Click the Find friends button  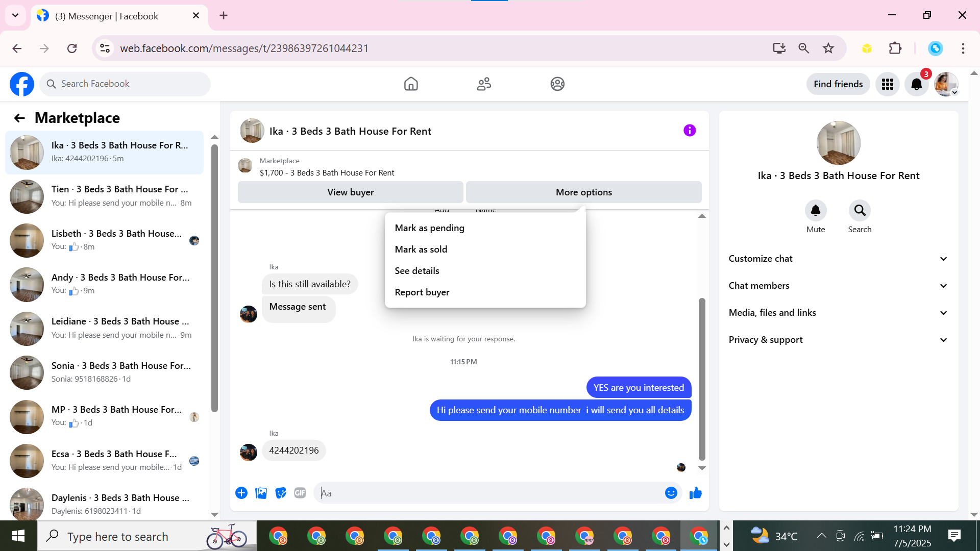click(838, 84)
